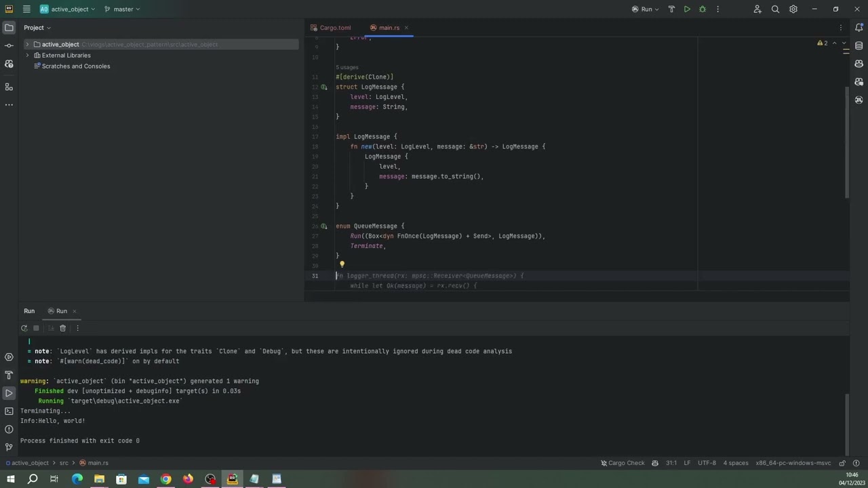The width and height of the screenshot is (868, 488).
Task: Start debugging with the green bug icon
Action: [x=703, y=9]
